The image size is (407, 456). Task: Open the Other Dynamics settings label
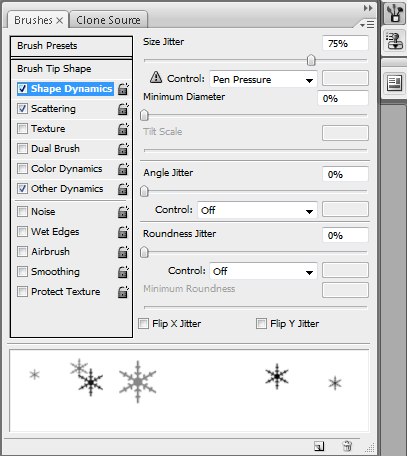[x=67, y=189]
